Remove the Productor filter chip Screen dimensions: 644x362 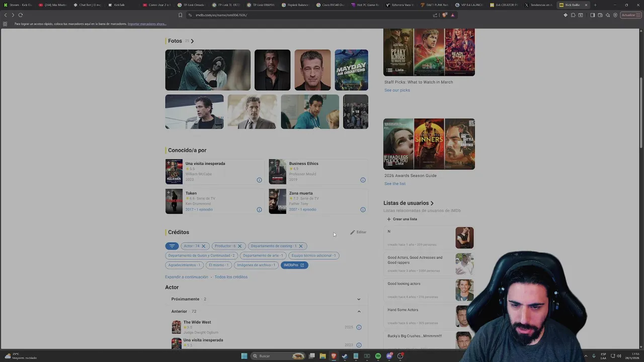tap(239, 246)
